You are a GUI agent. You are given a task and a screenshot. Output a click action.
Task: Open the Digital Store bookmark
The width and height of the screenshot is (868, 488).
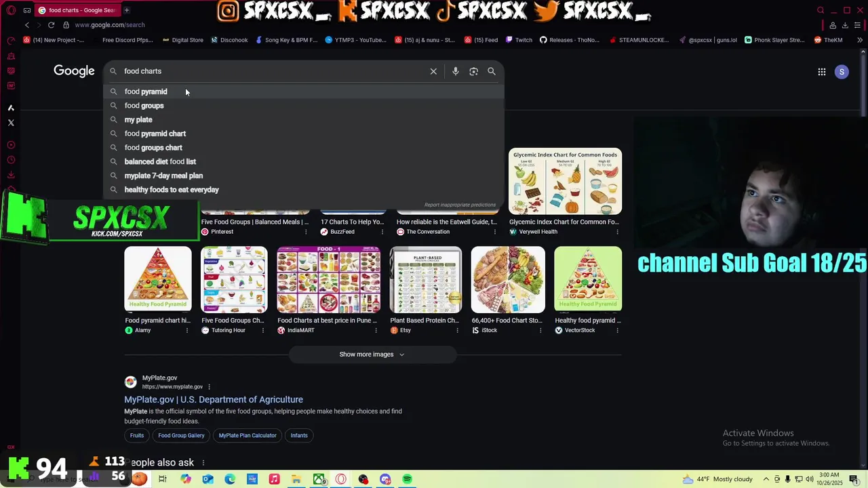click(x=182, y=40)
